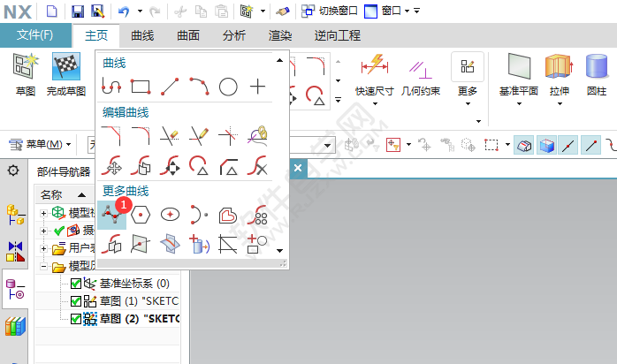617x364 pixels.
Task: Click the 切换窗口 button
Action: [x=330, y=11]
